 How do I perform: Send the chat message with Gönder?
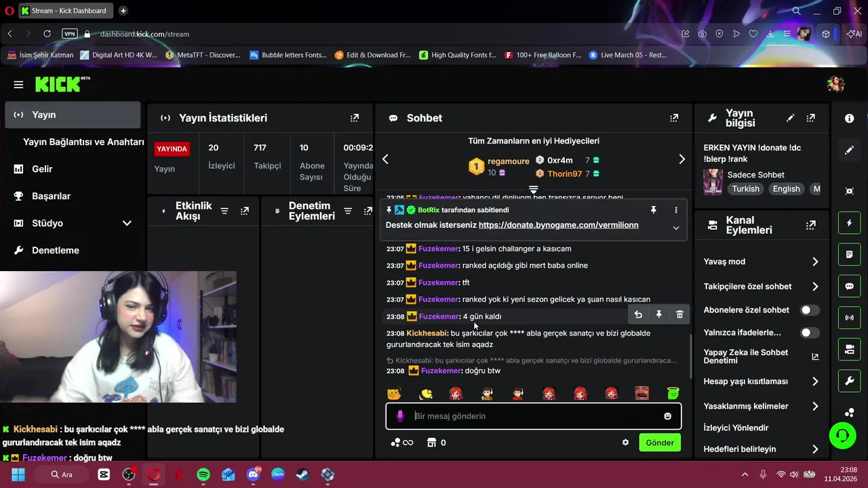[x=660, y=443]
